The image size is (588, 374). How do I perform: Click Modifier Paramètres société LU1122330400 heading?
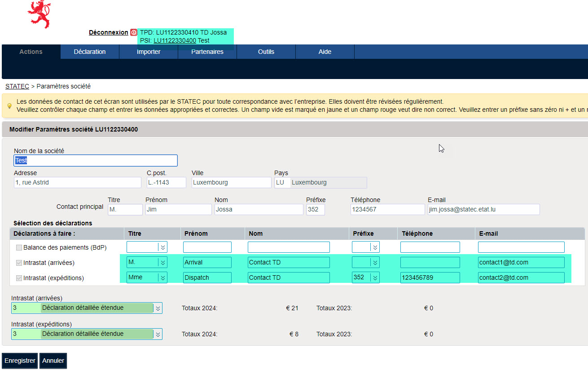[x=74, y=130]
